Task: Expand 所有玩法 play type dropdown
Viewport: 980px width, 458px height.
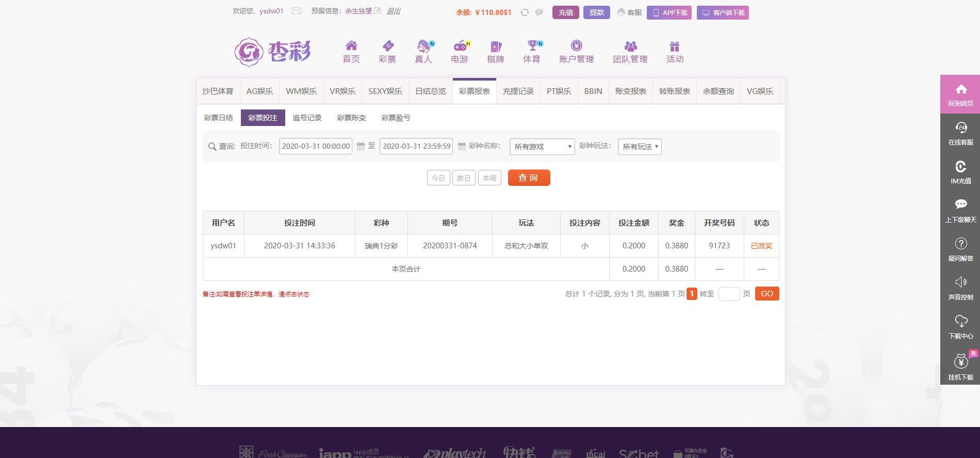Action: pos(640,147)
